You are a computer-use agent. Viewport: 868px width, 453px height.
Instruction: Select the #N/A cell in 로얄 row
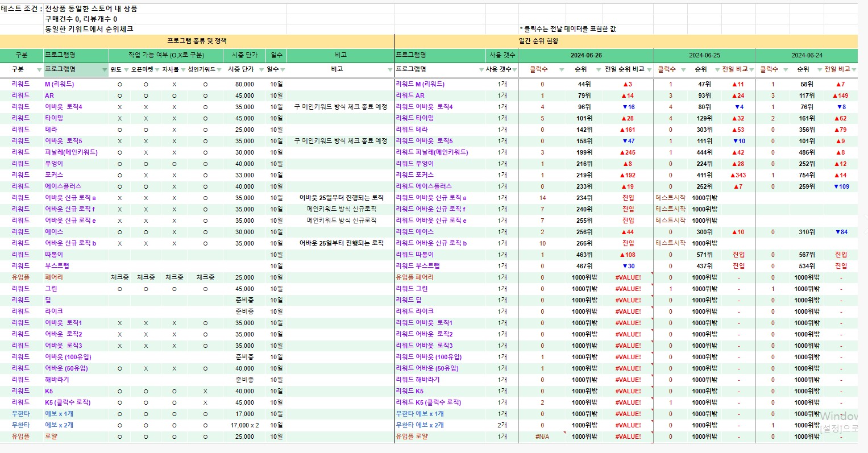tap(542, 437)
